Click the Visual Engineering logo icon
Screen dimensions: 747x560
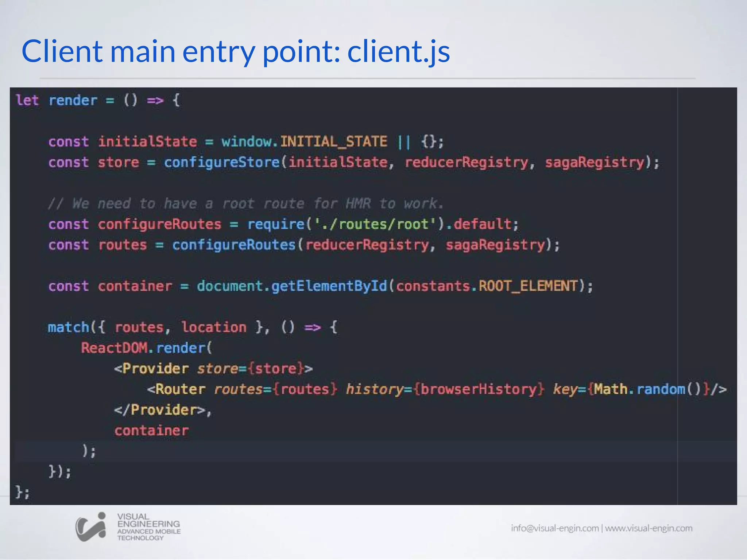[x=90, y=527]
